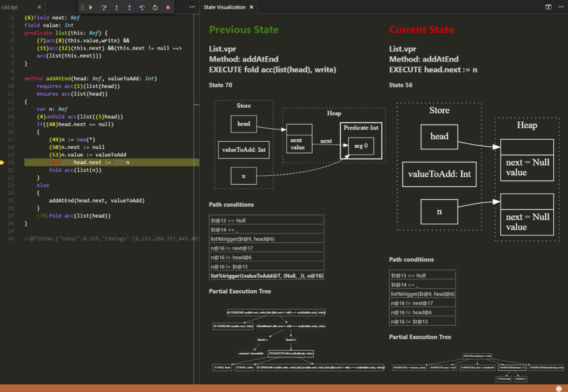Click 'Partial Execution Tree' heading under Previous State
The image size is (568, 392).
[240, 292]
